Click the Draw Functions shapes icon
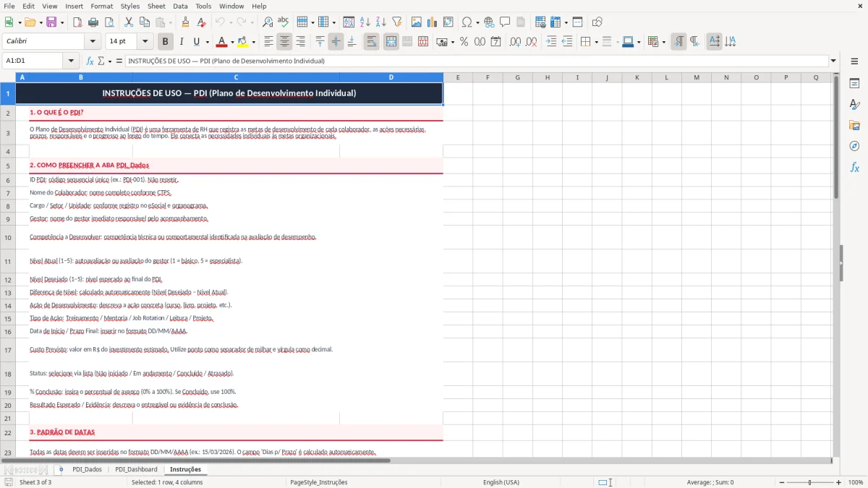Screen dimensions: 868x488 (x=597, y=22)
